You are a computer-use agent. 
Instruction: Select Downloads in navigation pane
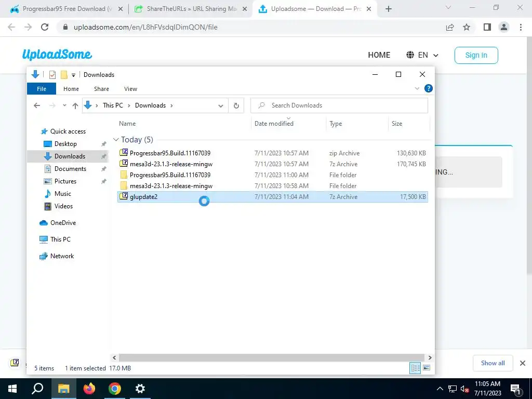pos(70,156)
